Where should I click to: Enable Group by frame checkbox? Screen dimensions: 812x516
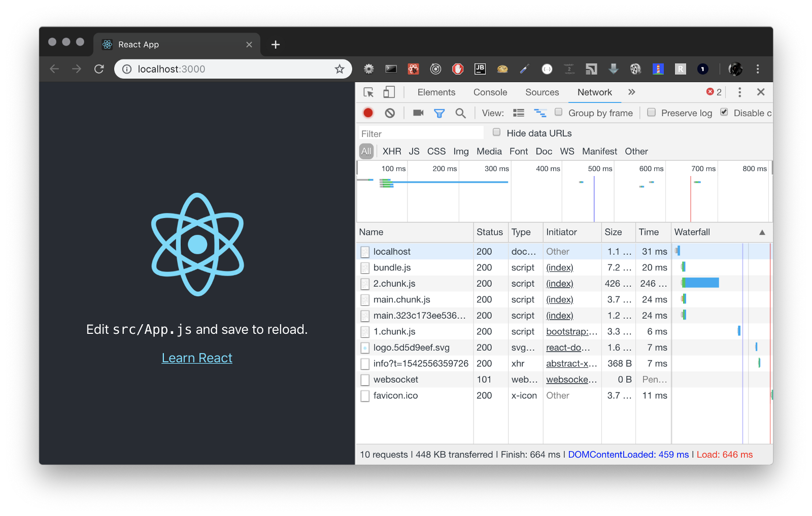pyautogui.click(x=559, y=112)
